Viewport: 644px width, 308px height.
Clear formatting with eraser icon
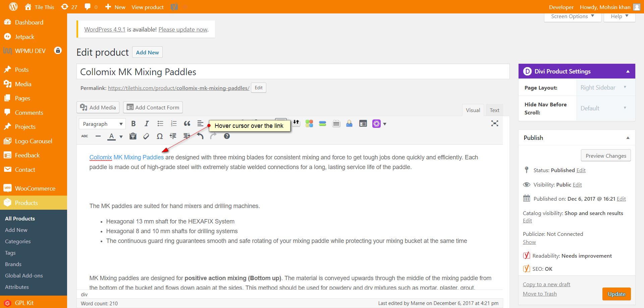(x=146, y=136)
